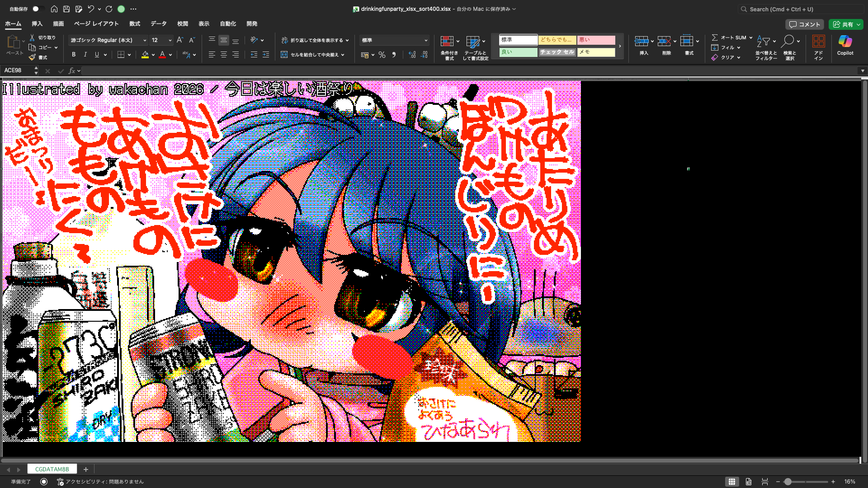Open the 挿入 ribbon tab
The image size is (868, 488).
(x=37, y=23)
